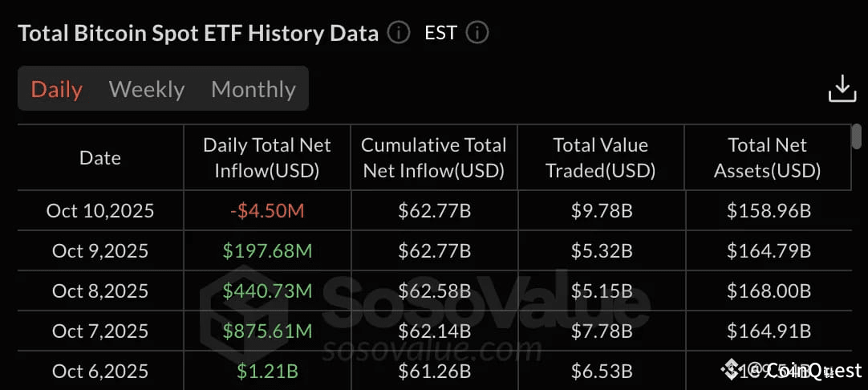
Task: Switch to the Monthly tab
Action: tap(254, 89)
